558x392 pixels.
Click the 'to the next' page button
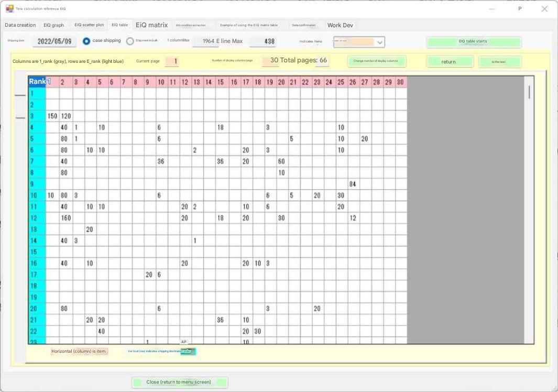[x=499, y=62]
